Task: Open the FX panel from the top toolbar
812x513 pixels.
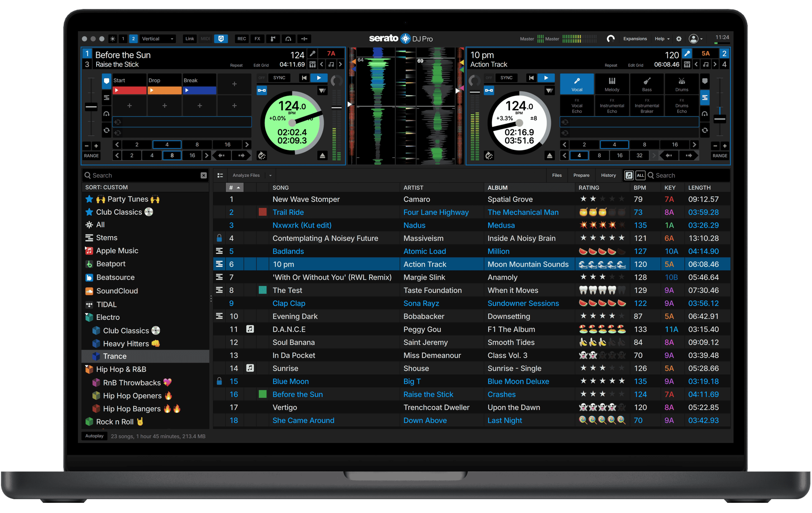Action: (x=258, y=39)
